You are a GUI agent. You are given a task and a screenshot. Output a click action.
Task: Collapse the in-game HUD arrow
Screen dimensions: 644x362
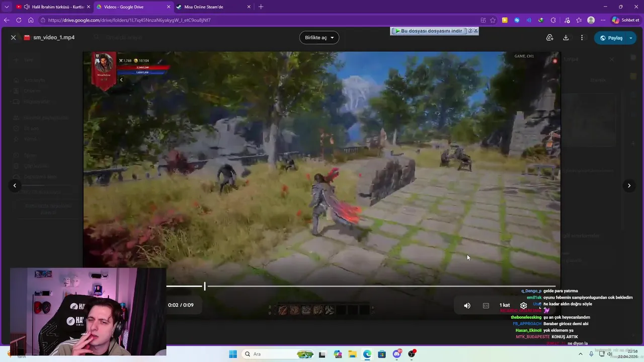[121, 79]
